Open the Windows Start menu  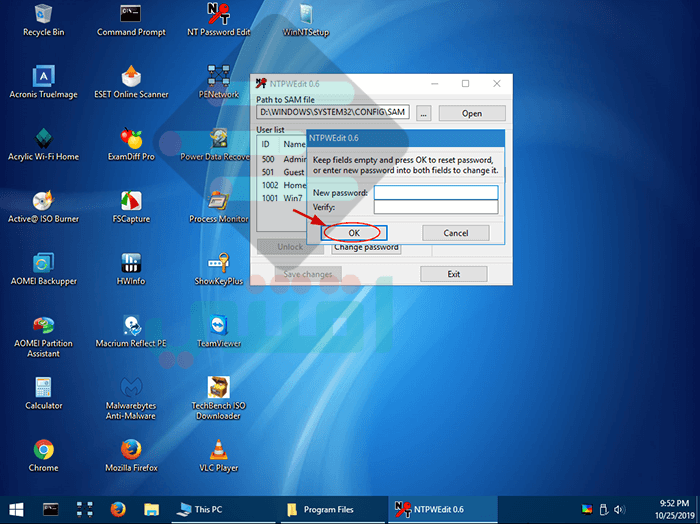pos(17,509)
